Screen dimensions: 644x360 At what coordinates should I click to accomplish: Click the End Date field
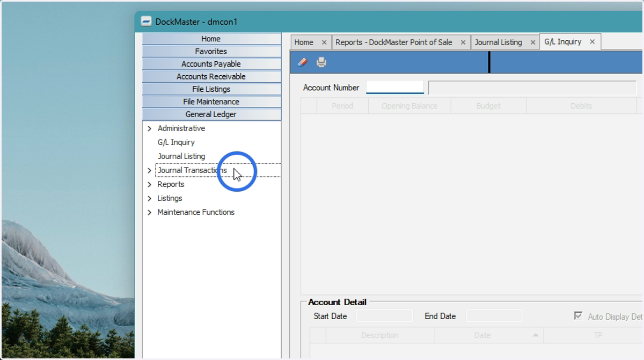point(494,316)
